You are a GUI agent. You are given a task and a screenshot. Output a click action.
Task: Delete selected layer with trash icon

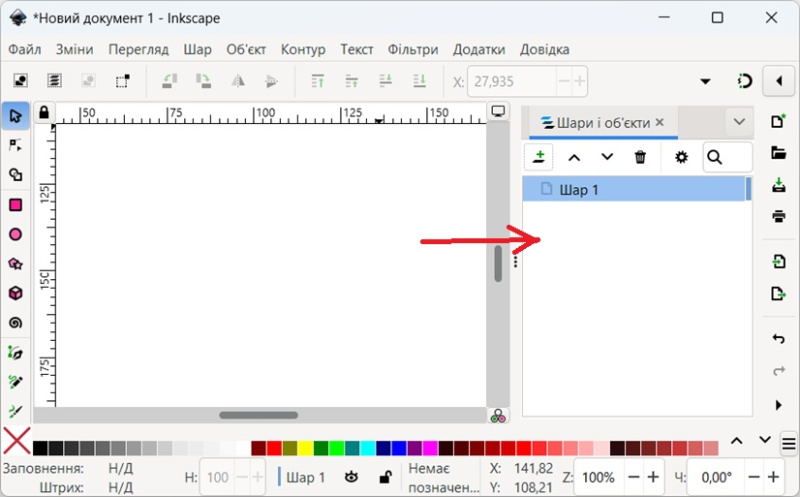coord(641,157)
